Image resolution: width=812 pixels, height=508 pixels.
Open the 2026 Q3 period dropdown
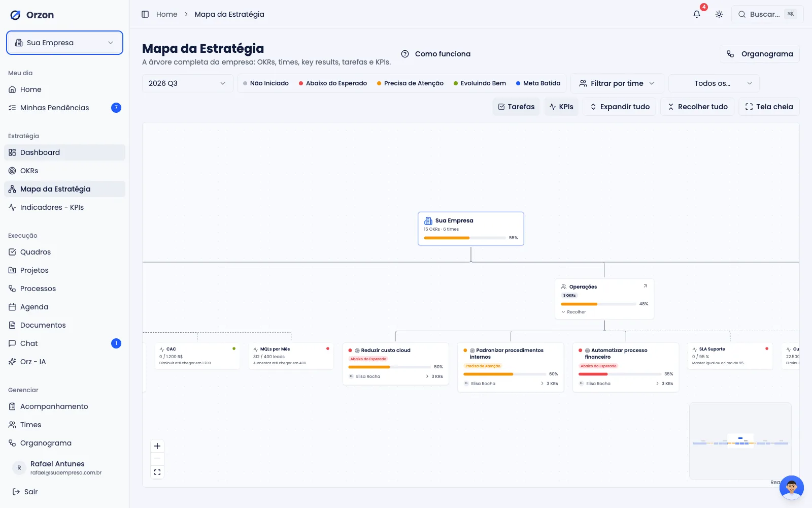187,83
